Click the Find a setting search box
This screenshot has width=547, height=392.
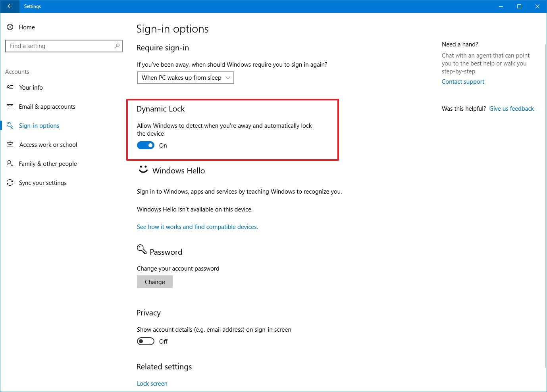(x=64, y=46)
